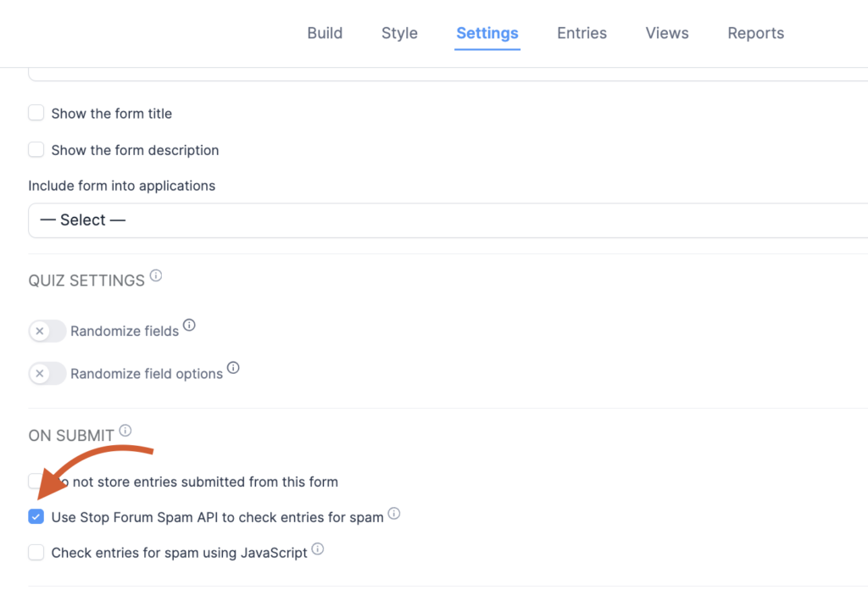Click the ON SUBMIT heading
The height and width of the screenshot is (596, 868).
pyautogui.click(x=71, y=436)
